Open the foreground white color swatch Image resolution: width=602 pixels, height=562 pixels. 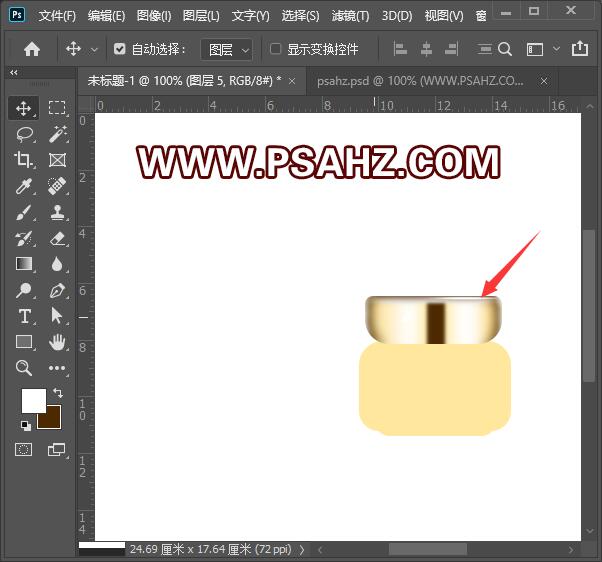pos(33,400)
